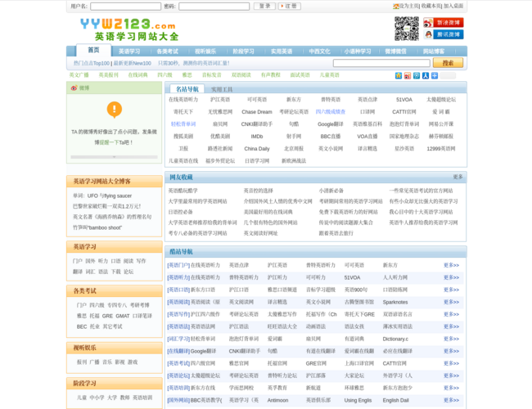Click the 登录 login button

(264, 6)
